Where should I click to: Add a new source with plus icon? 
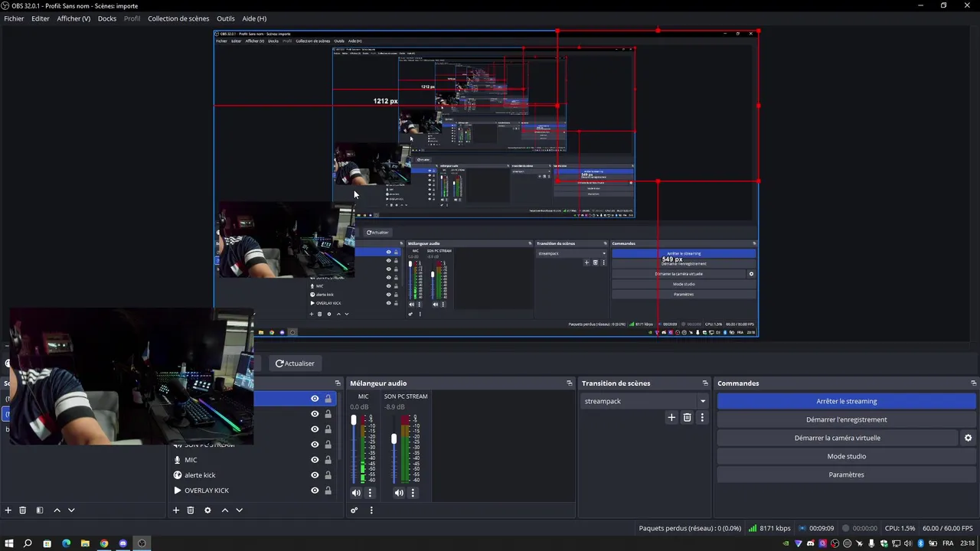tap(175, 510)
